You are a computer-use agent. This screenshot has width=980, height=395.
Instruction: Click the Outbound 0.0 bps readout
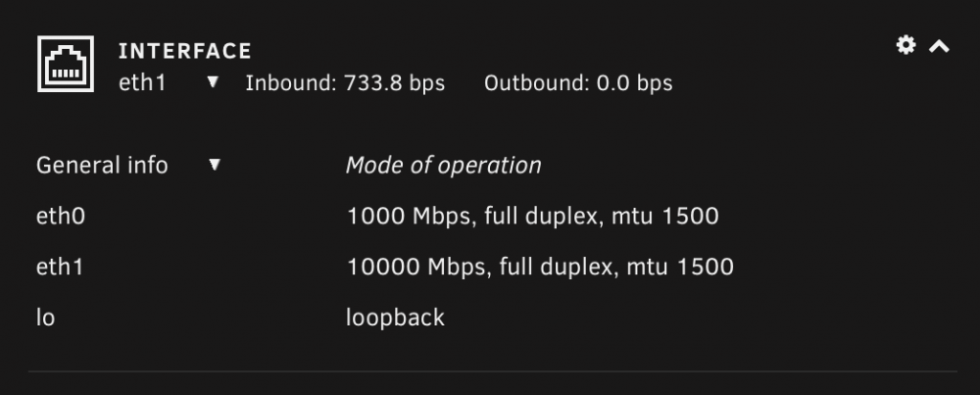click(x=578, y=83)
